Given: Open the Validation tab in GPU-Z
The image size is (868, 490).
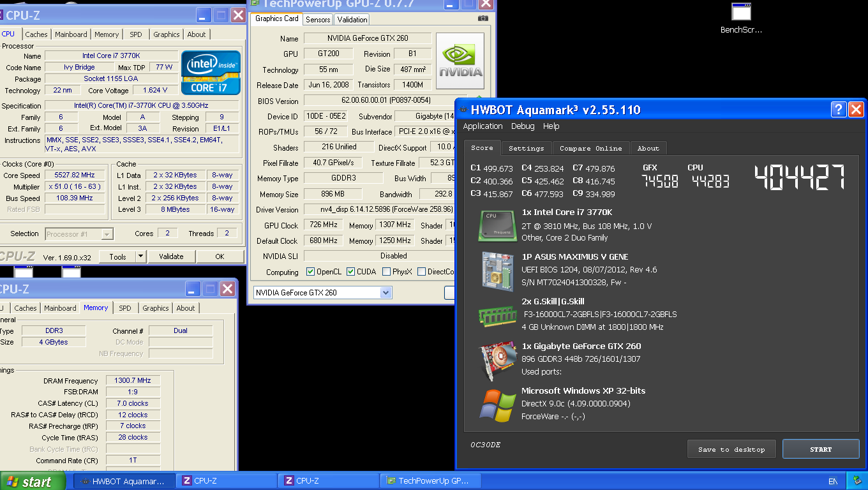Looking at the screenshot, I should [x=352, y=20].
